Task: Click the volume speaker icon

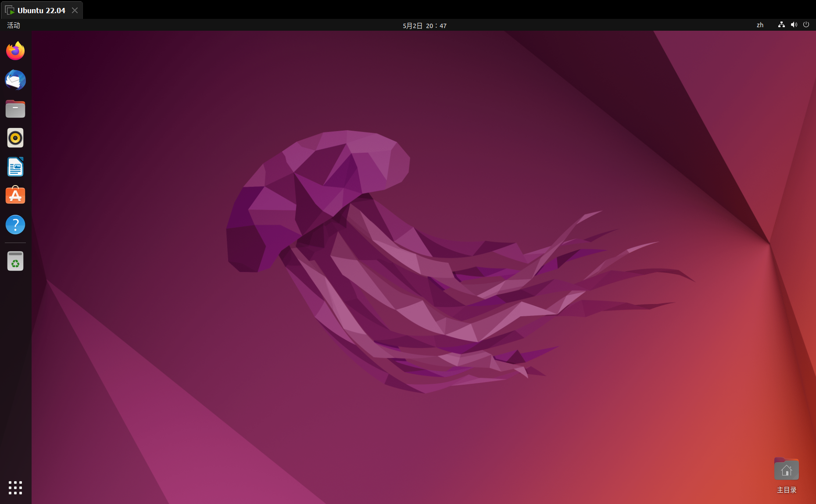Action: click(x=794, y=25)
